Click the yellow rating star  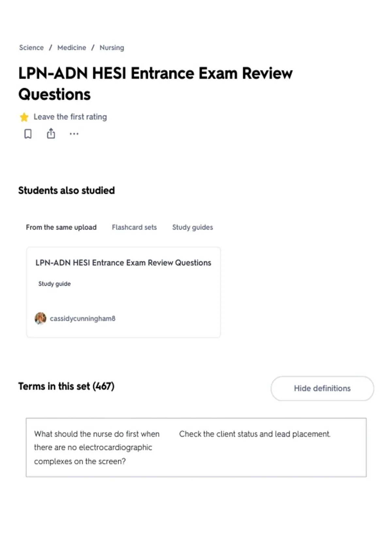click(24, 117)
